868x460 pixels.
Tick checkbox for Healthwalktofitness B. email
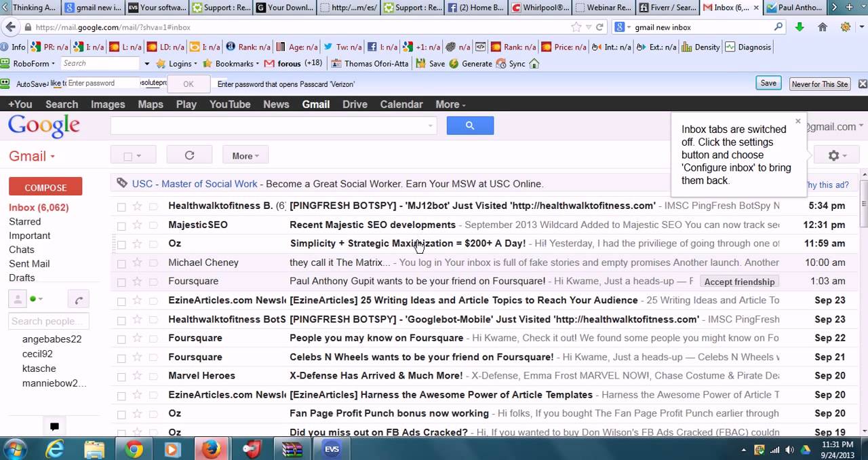point(121,206)
